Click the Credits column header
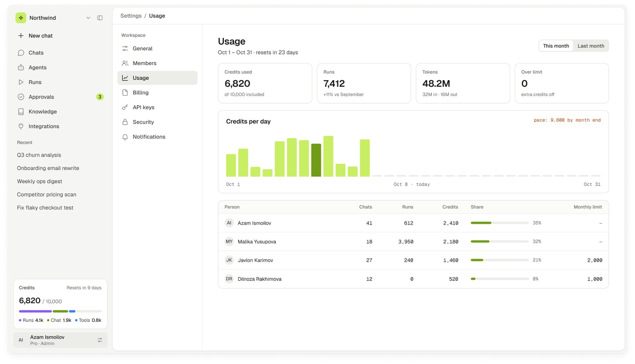Viewport: 635px width, 364px height. pos(450,207)
